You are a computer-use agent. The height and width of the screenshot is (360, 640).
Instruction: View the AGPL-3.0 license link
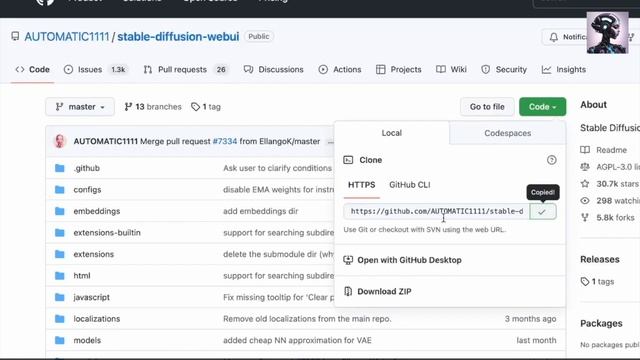point(610,167)
